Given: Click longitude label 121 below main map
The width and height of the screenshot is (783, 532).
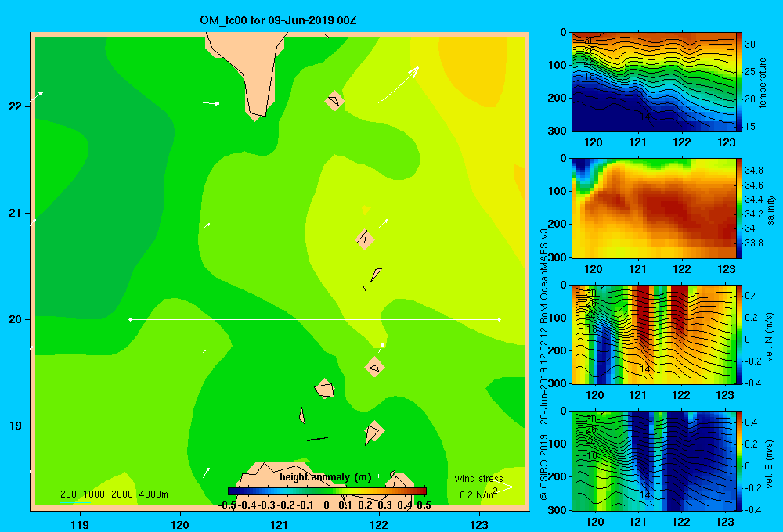Looking at the screenshot, I should tap(280, 524).
